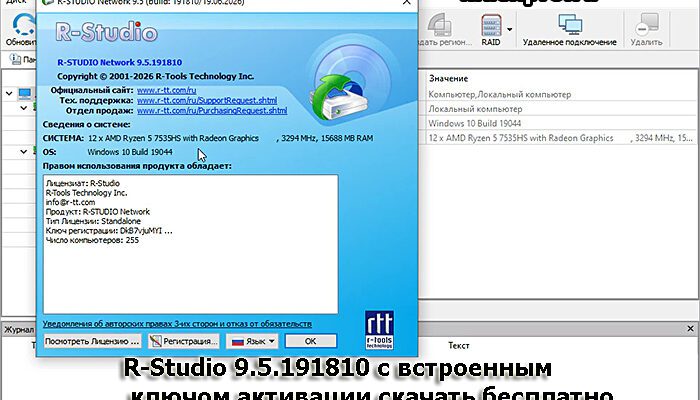The image size is (700, 400).
Task: Click the panel icon below Обновить
Action: click(15, 59)
